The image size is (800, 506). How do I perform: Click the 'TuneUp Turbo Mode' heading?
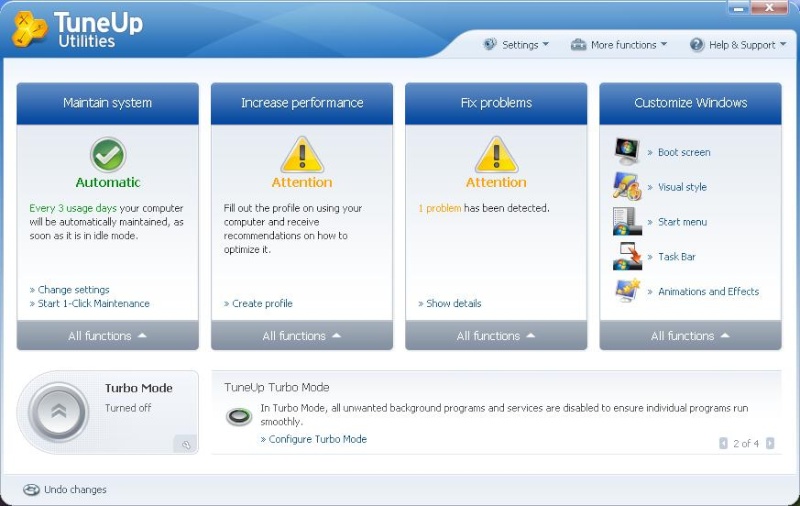[x=277, y=387]
